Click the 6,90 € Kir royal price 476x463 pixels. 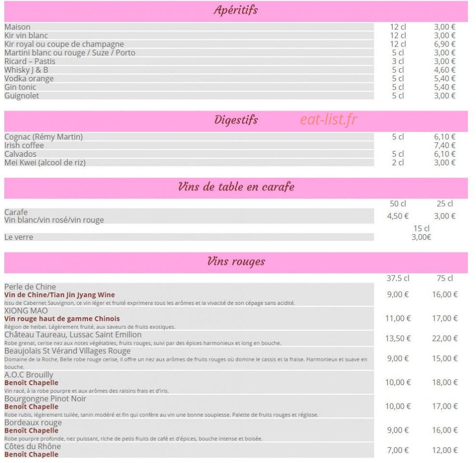[x=444, y=44]
